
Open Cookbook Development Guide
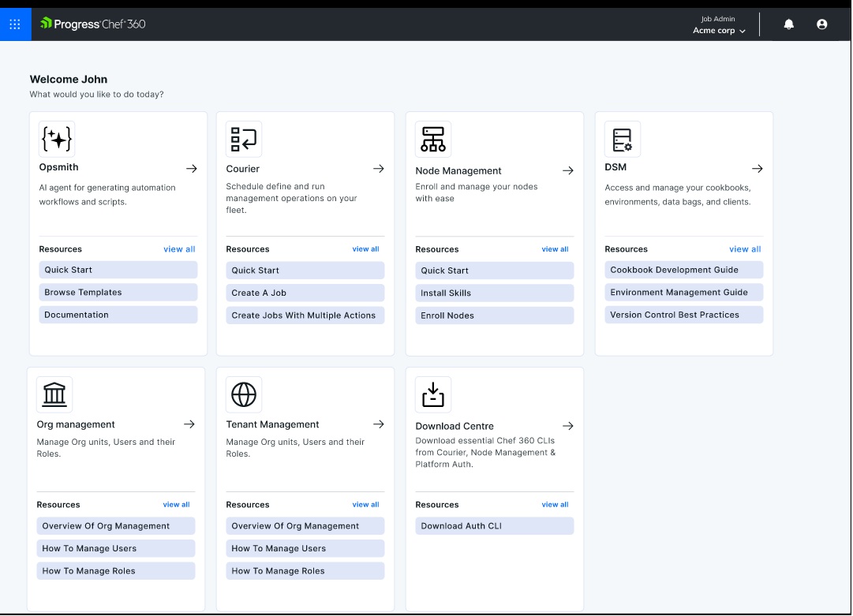684,270
